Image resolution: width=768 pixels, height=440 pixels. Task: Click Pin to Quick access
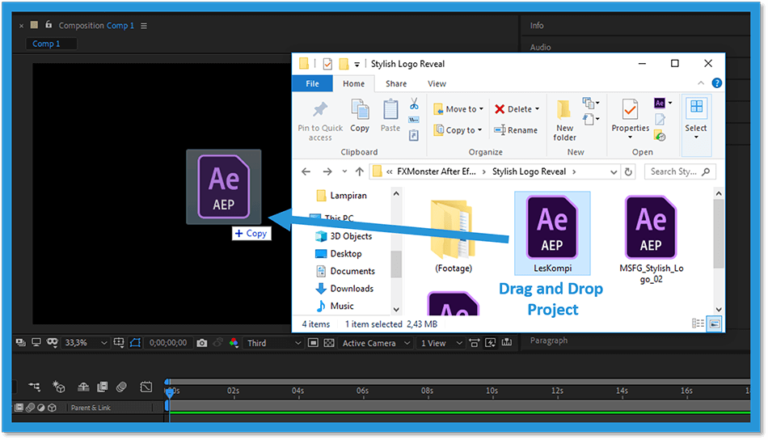[320, 120]
